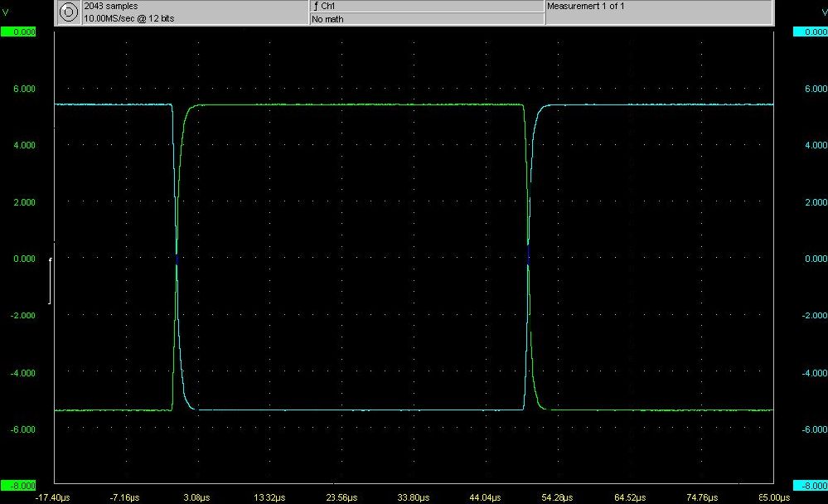Click the green highlighted -8.000 range box
The width and height of the screenshot is (828, 504).
pos(18,486)
